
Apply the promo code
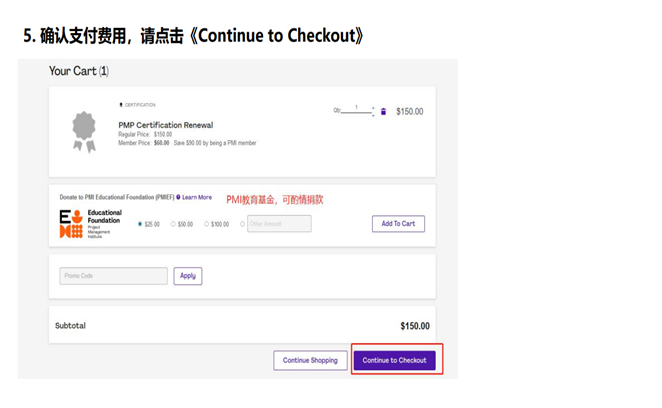(188, 276)
